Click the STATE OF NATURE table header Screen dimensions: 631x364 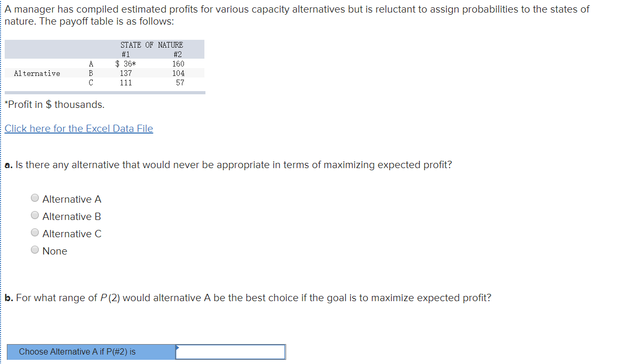(152, 45)
